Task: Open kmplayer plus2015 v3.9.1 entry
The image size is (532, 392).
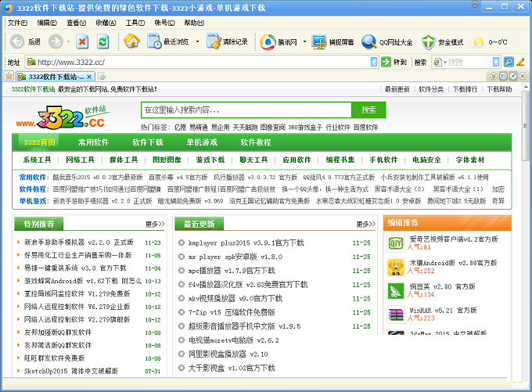Action: point(246,243)
